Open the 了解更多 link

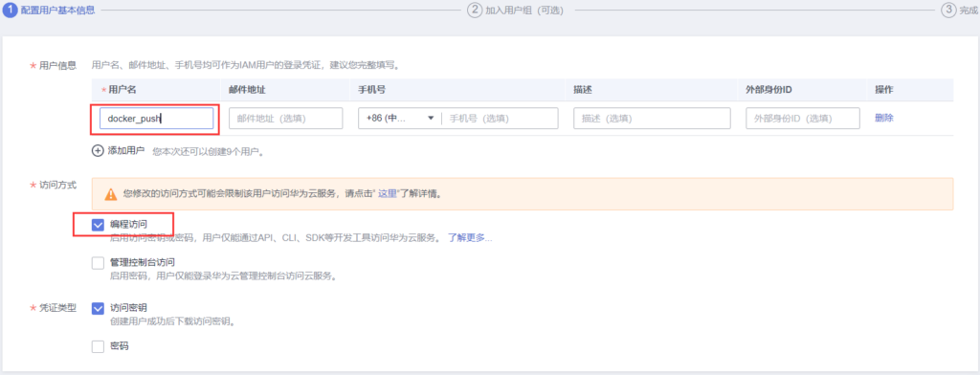pos(469,238)
